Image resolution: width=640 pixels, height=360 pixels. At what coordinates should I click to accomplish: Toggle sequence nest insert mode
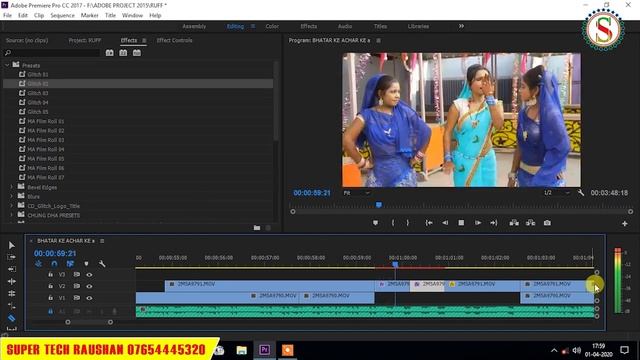pos(38,264)
